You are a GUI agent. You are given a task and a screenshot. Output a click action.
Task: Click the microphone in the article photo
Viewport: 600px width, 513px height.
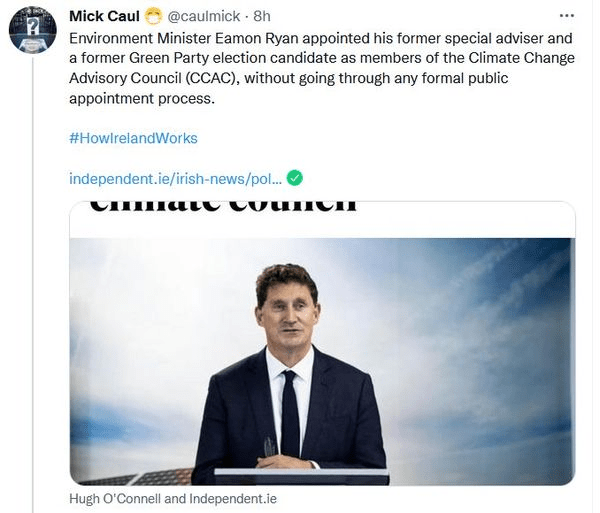(x=270, y=447)
